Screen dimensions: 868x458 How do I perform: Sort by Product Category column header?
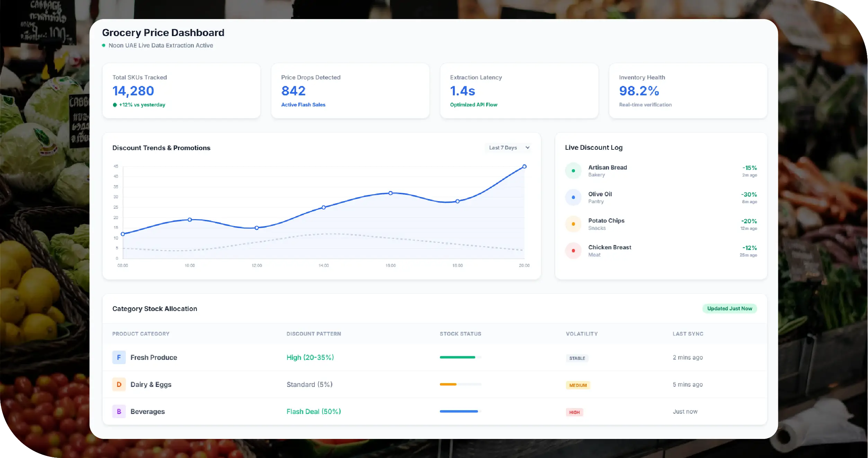tap(141, 334)
